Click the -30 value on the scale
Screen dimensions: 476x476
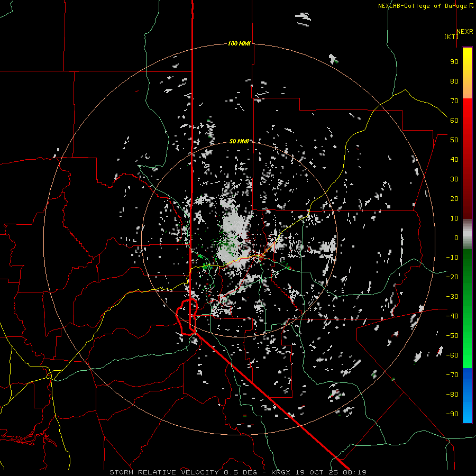452,297
